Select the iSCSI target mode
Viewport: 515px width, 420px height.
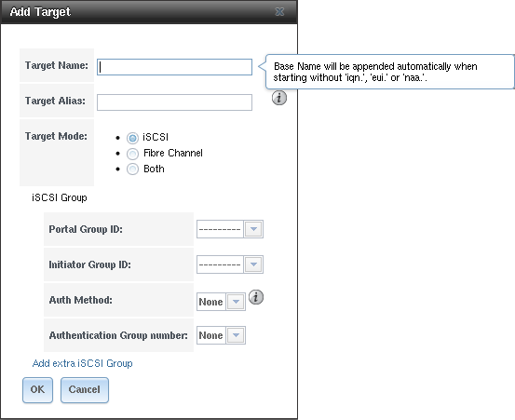tap(132, 138)
